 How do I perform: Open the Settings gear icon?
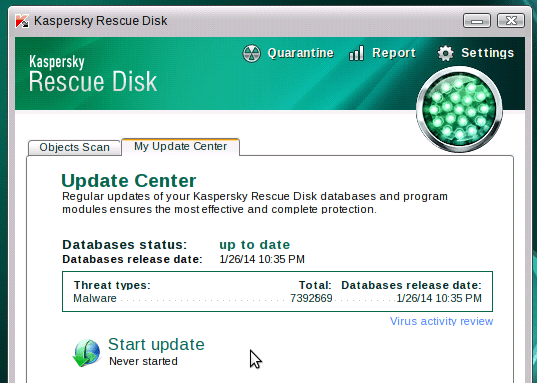point(445,53)
